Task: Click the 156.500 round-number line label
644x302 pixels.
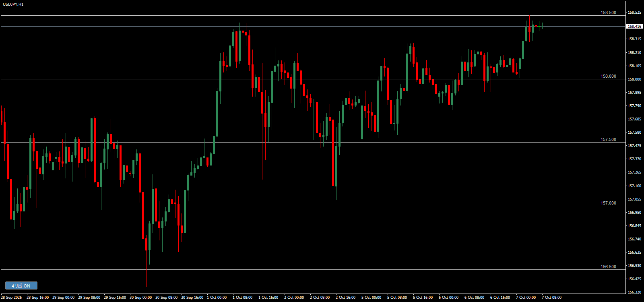Action: 608,267
